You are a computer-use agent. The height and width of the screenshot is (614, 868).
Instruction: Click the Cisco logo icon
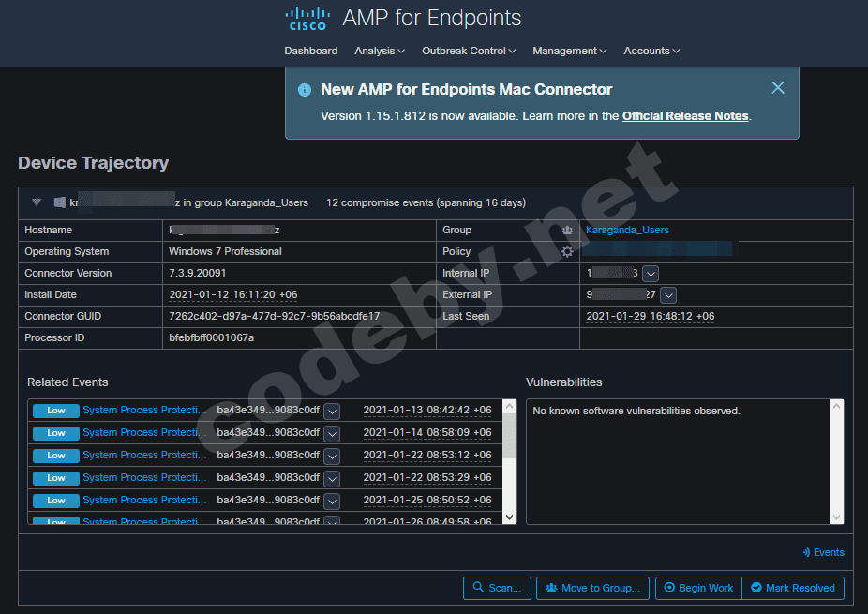(307, 19)
